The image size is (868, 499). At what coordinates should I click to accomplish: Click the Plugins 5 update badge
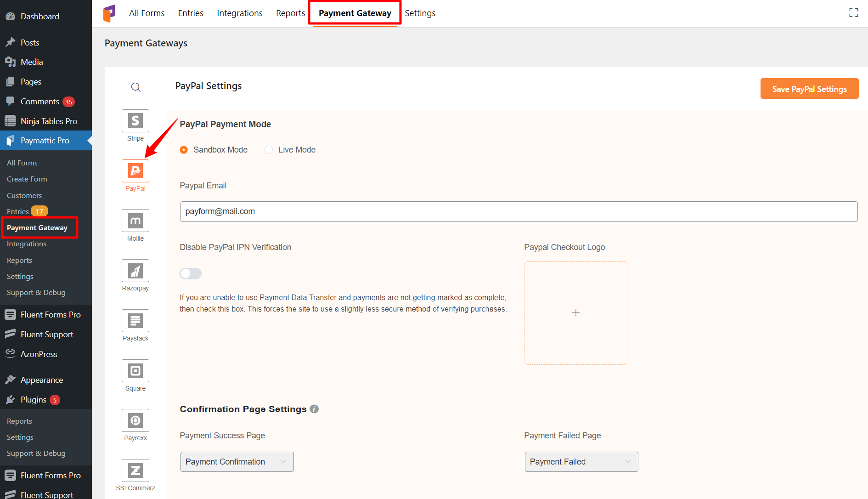click(55, 400)
